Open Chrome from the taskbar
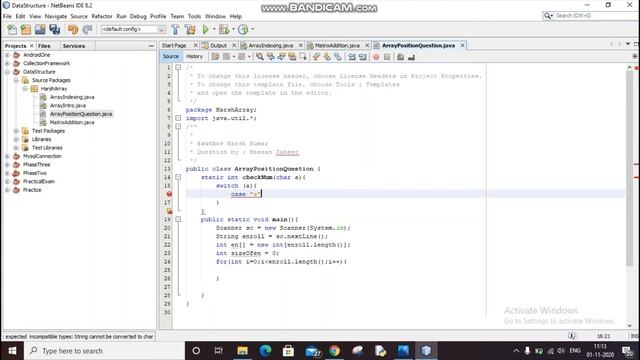The image size is (640, 360). (x=334, y=351)
